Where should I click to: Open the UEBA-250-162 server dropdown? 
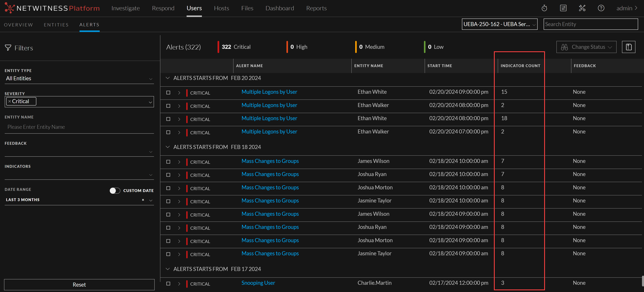(499, 24)
